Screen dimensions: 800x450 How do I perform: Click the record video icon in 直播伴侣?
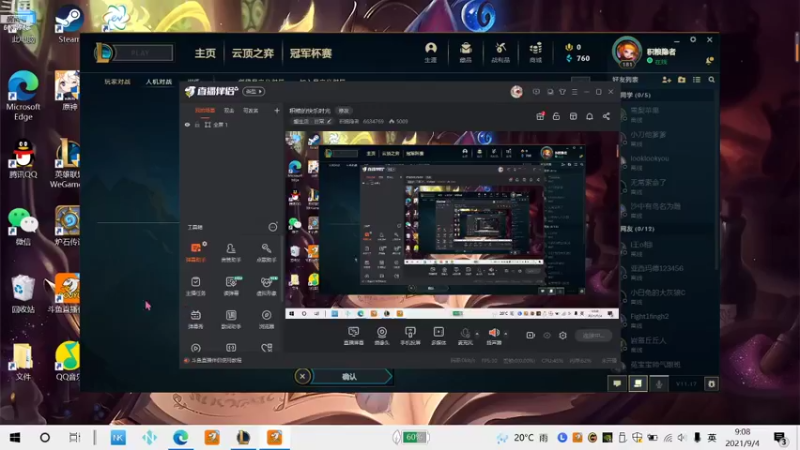[531, 335]
